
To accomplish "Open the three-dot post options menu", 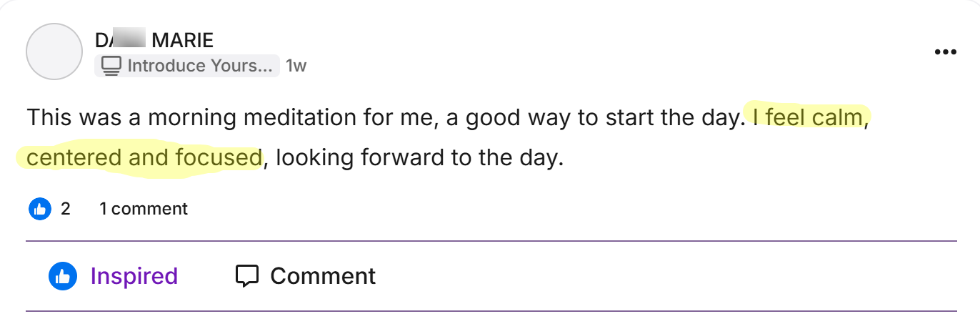I will pyautogui.click(x=945, y=52).
